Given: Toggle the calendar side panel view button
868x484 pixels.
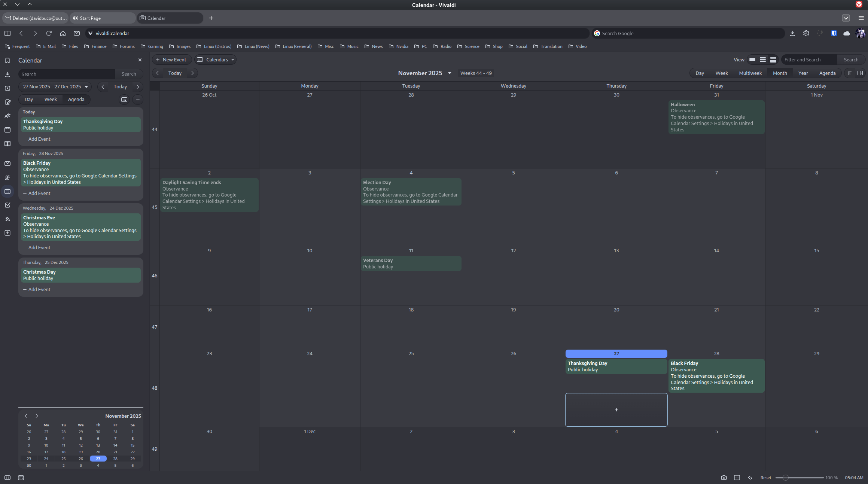Looking at the screenshot, I should point(860,73).
